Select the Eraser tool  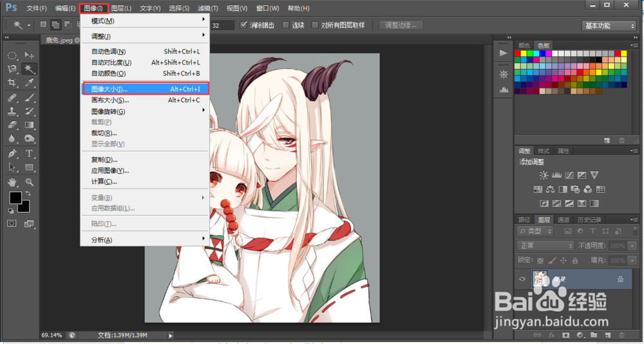coord(12,125)
